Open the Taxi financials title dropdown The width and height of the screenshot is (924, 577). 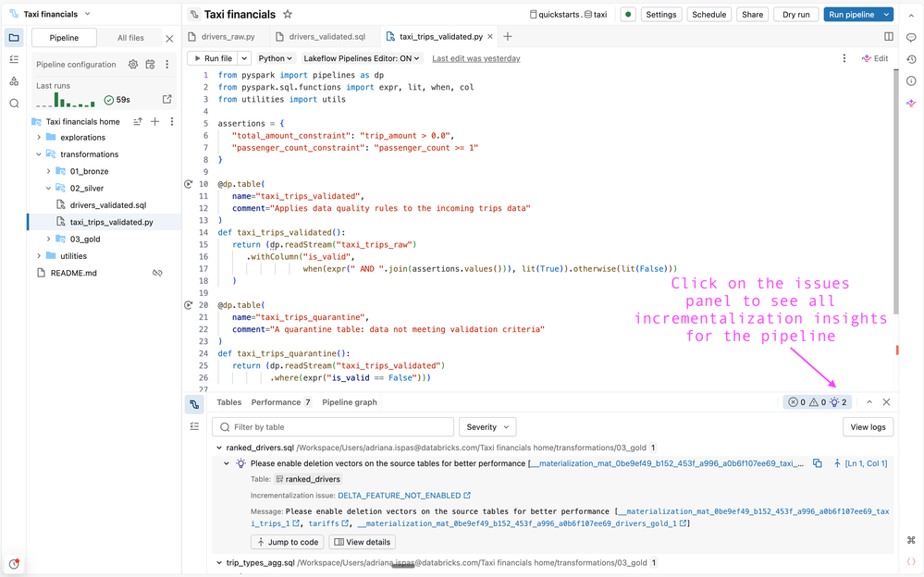(x=88, y=14)
